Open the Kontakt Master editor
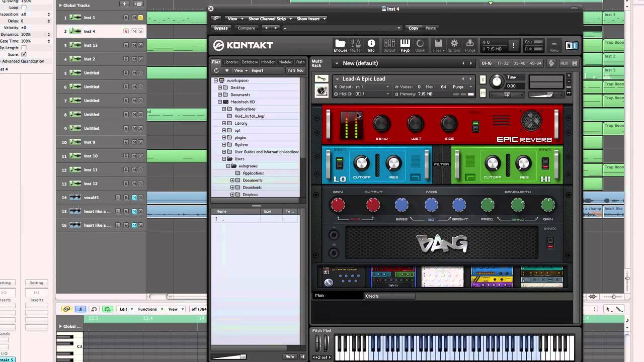 click(356, 45)
